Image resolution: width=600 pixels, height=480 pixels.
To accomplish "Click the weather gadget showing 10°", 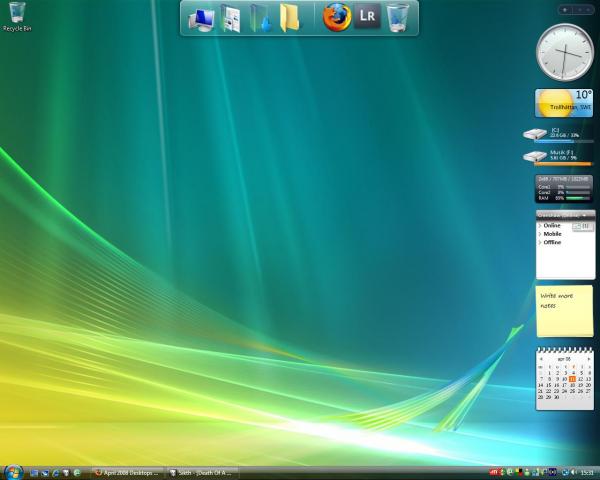I will tap(564, 103).
